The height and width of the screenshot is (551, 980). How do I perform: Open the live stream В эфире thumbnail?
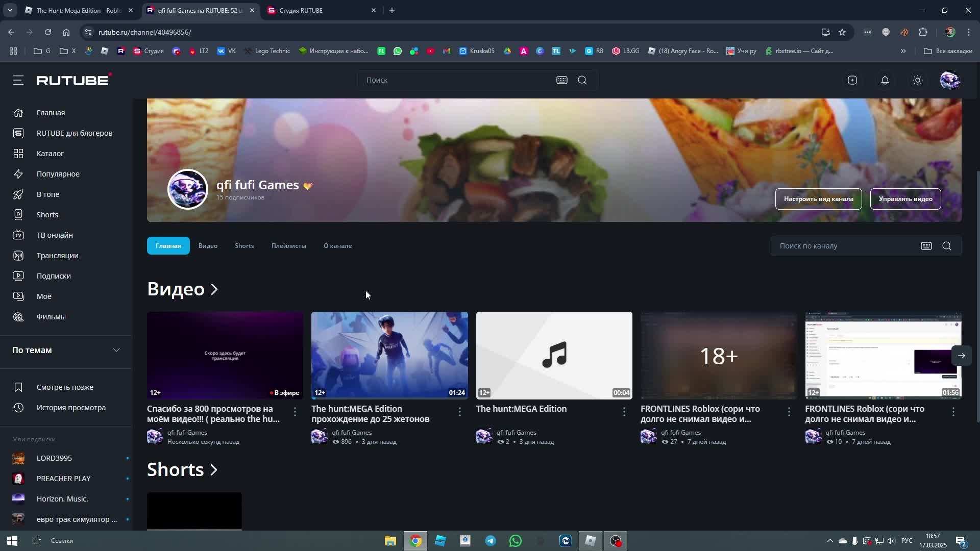click(x=225, y=356)
